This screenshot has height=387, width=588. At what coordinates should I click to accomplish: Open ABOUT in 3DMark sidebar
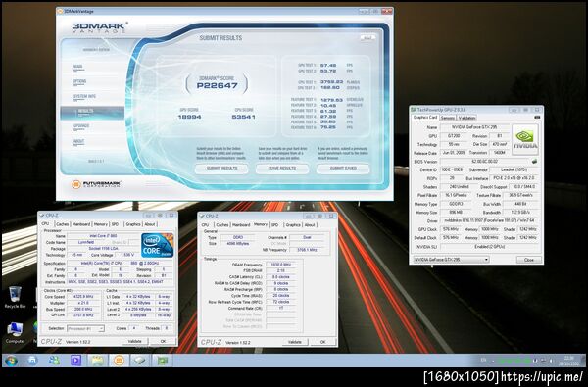click(78, 141)
